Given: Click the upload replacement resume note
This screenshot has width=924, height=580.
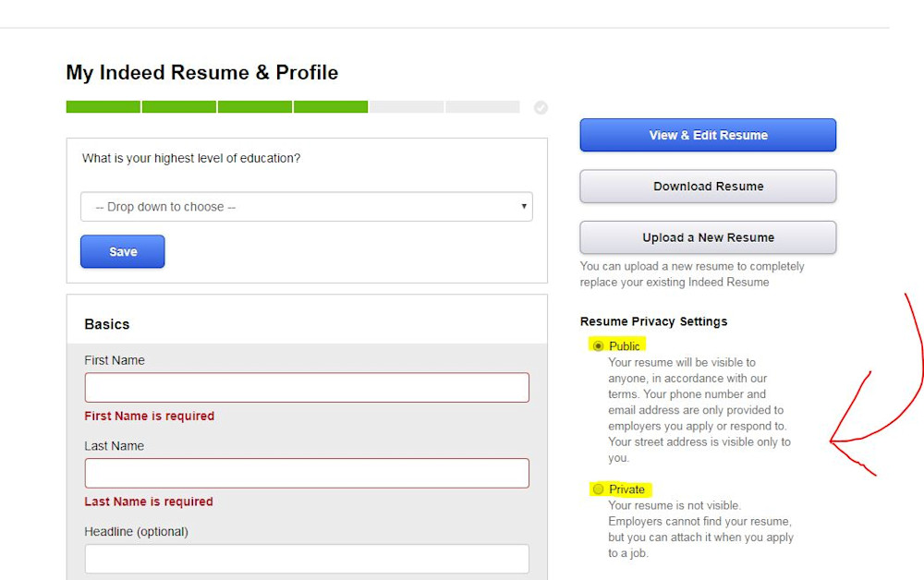Looking at the screenshot, I should 692,273.
